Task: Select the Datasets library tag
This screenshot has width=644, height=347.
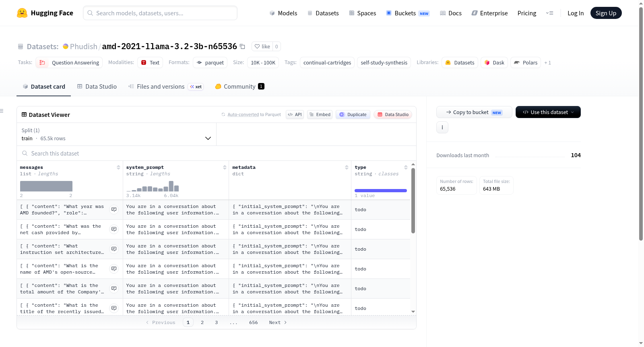Action: point(460,62)
